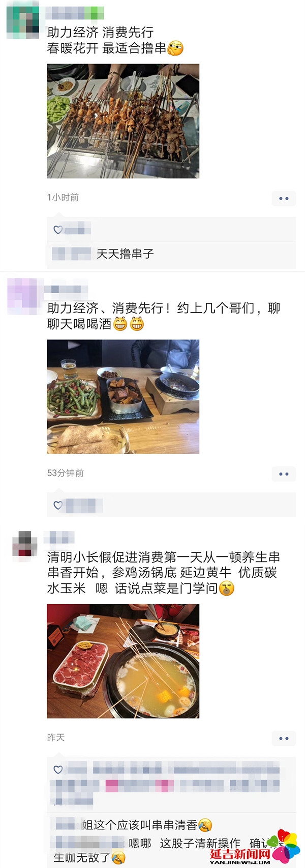Open options for the 昨天 post

(x=284, y=738)
